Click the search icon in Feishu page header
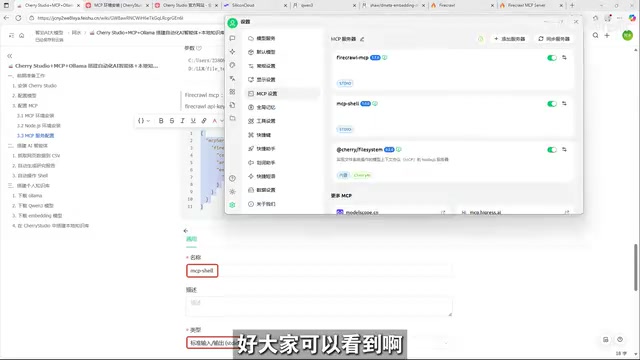The image size is (640, 360). point(596,36)
